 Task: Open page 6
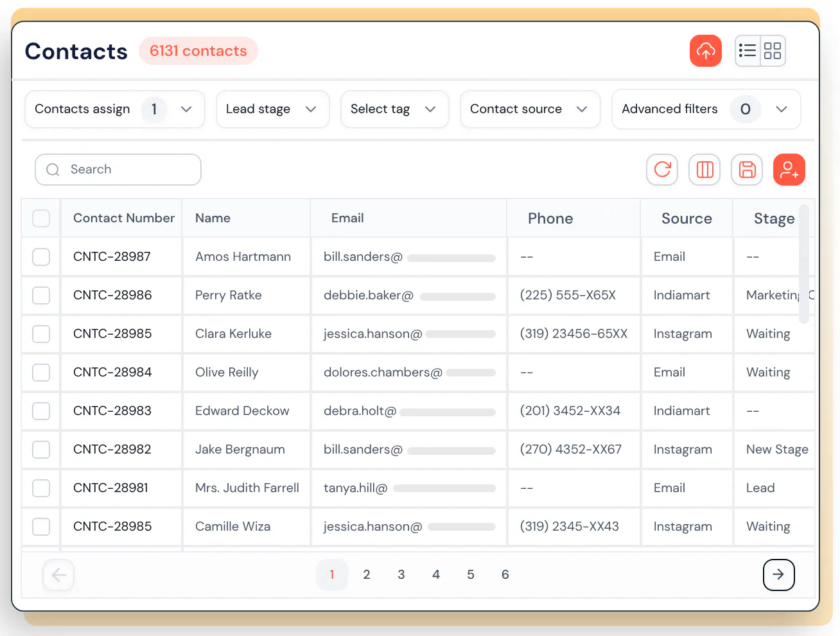505,574
